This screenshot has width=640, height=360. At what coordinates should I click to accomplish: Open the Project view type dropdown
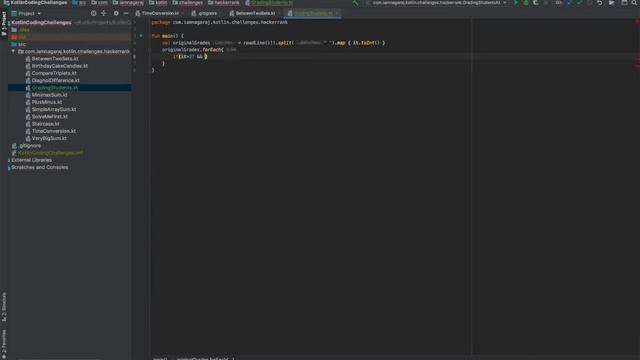click(26, 13)
